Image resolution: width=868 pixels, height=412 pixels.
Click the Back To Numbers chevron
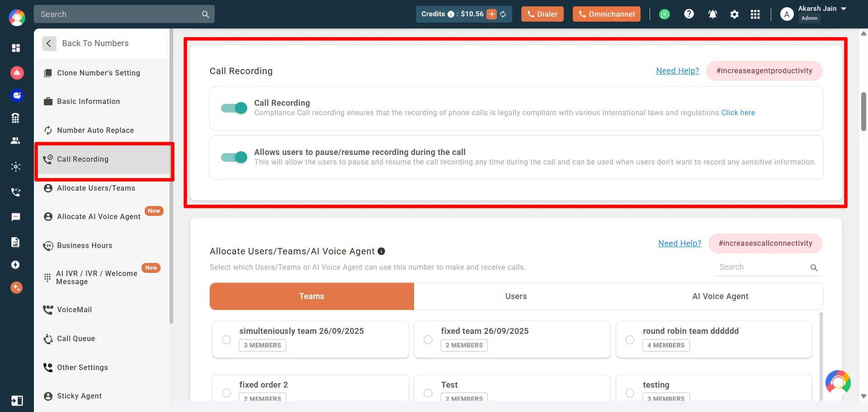[49, 43]
